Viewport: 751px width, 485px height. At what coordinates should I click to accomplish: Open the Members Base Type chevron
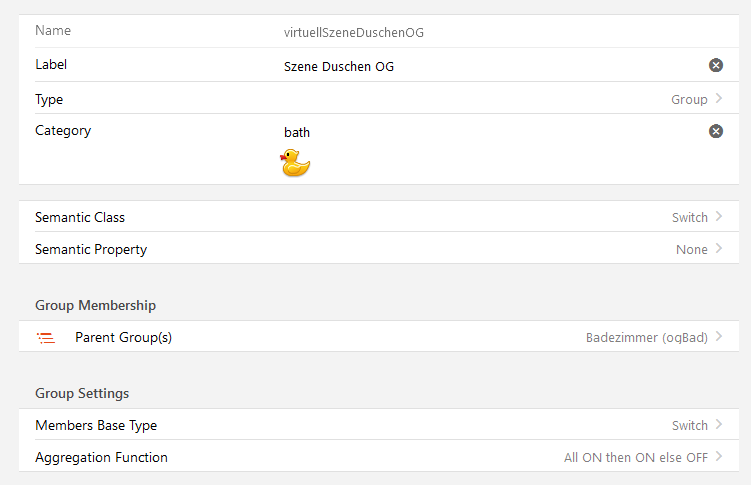[x=719, y=425]
